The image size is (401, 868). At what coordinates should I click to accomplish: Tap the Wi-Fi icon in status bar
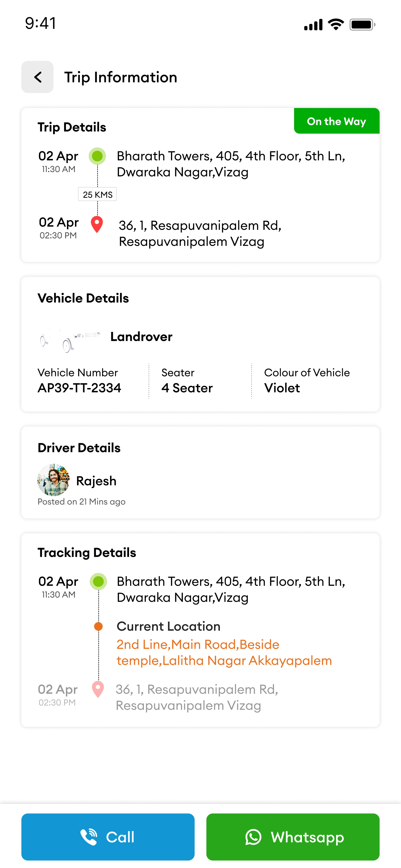336,24
